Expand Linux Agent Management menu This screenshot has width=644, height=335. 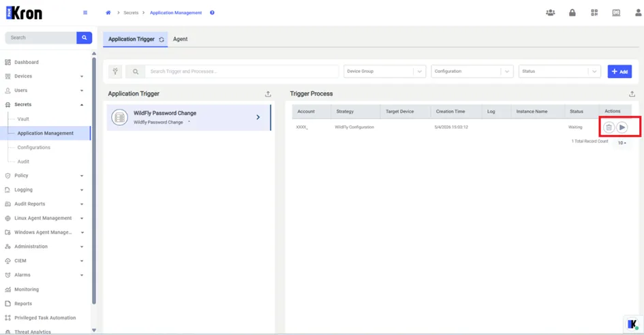45,219
